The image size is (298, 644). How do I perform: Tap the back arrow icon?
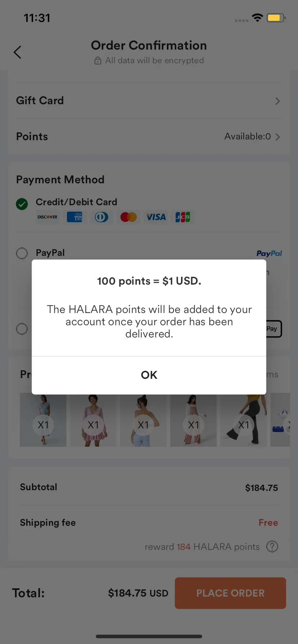[x=17, y=52]
